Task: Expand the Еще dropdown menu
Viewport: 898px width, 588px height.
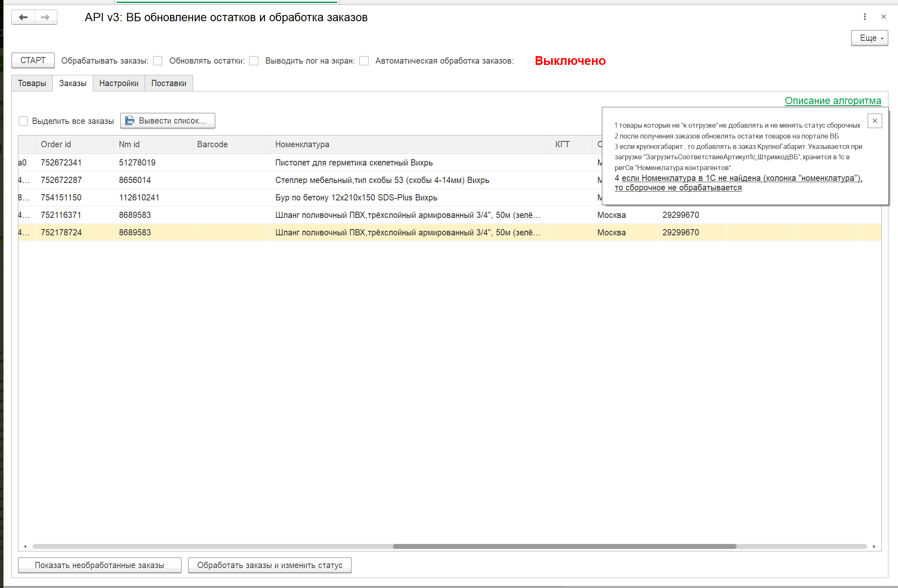Action: pos(869,38)
